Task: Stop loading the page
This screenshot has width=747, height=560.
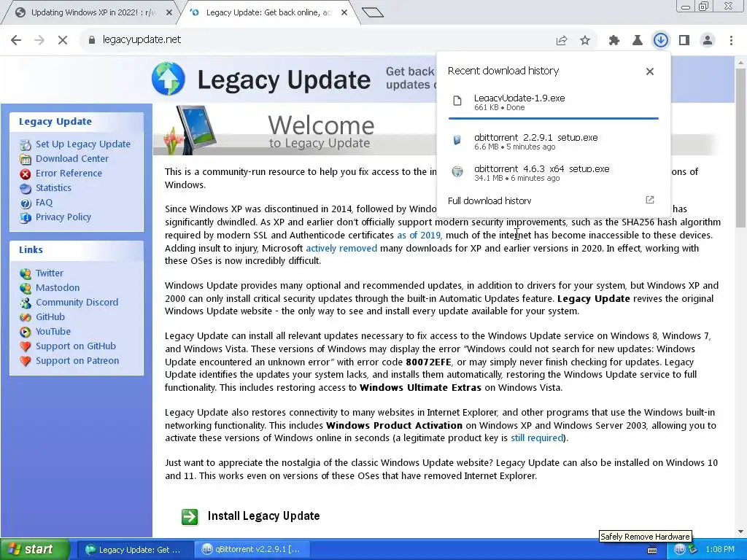Action: pyautogui.click(x=63, y=40)
